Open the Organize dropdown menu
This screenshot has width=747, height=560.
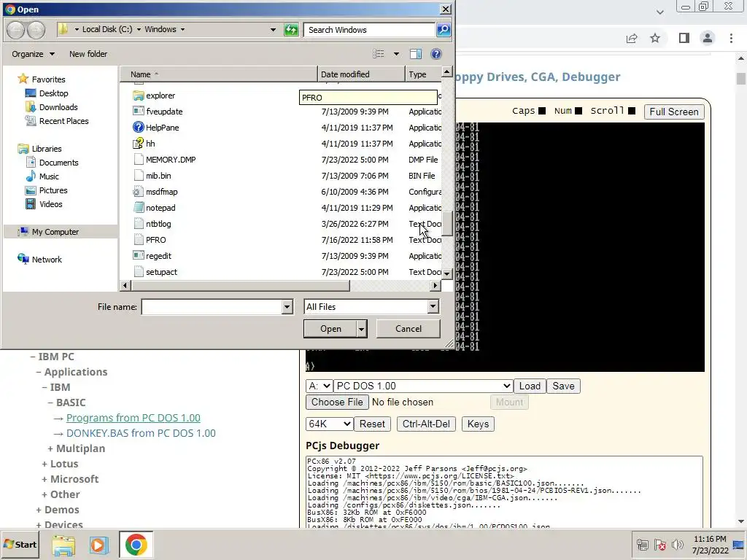tap(33, 54)
